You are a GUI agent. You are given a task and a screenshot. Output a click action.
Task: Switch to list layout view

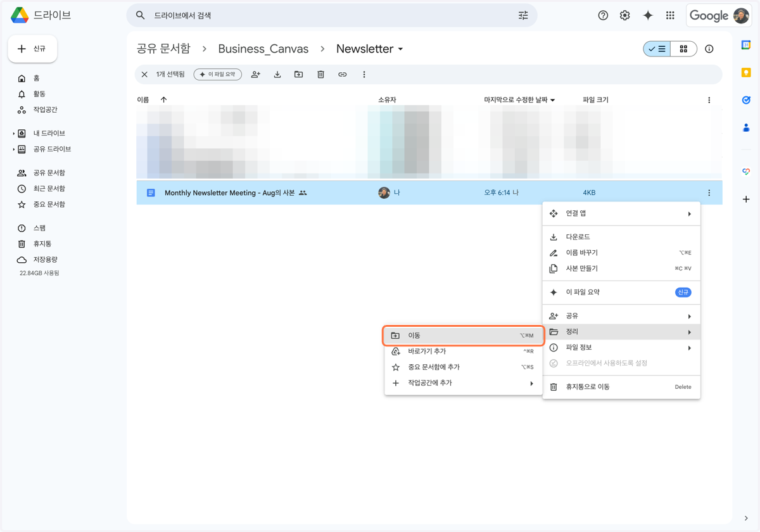(x=657, y=49)
